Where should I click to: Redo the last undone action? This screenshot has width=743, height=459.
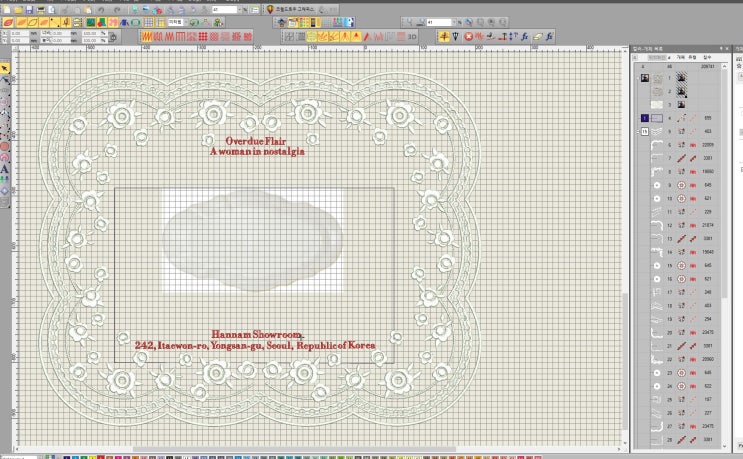click(x=117, y=9)
